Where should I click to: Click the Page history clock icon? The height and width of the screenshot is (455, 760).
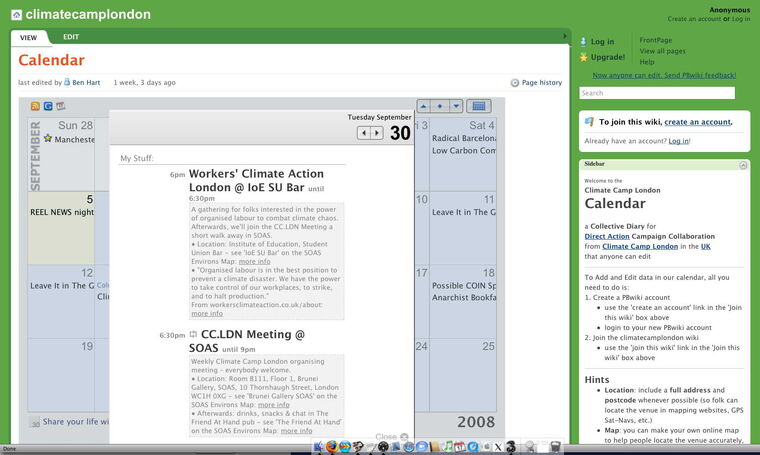coord(515,83)
